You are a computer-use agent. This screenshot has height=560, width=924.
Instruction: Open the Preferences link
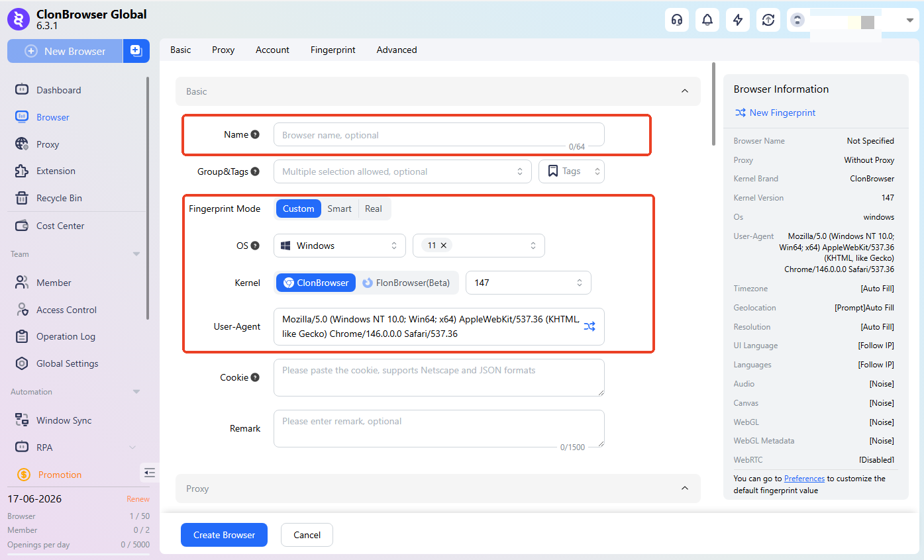(x=804, y=479)
